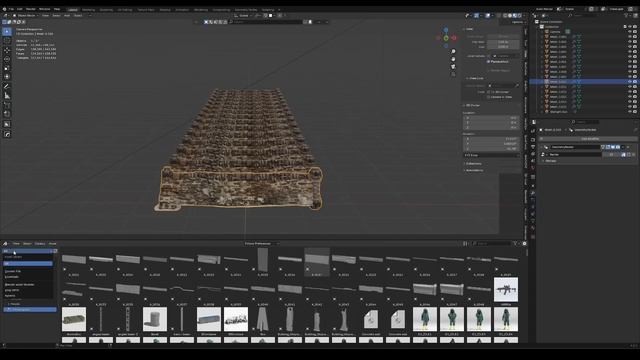Select the highlighted catalog in asset tree
640x360 pixels.
(30, 310)
